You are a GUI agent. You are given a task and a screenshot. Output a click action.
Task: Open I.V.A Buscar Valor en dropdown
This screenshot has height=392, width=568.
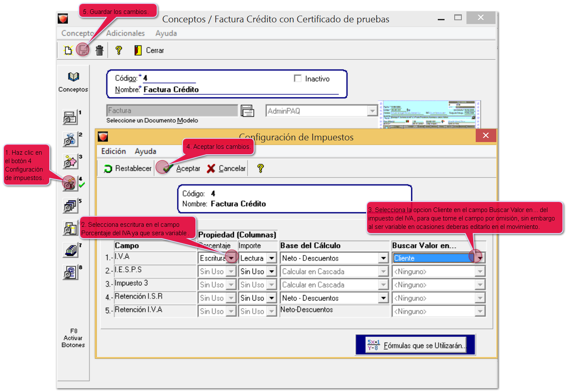[x=480, y=258]
